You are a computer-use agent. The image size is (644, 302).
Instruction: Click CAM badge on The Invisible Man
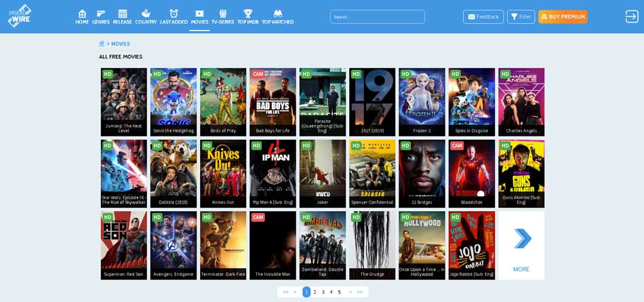coord(258,217)
